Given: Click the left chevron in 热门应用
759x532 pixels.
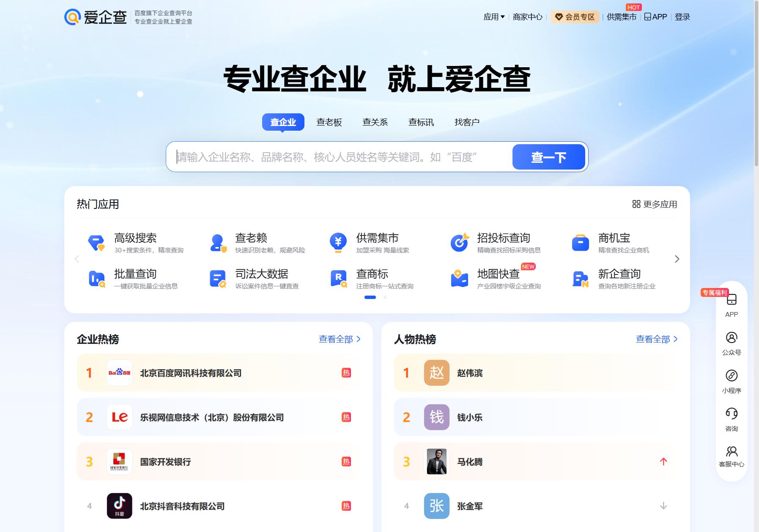Looking at the screenshot, I should (x=77, y=259).
